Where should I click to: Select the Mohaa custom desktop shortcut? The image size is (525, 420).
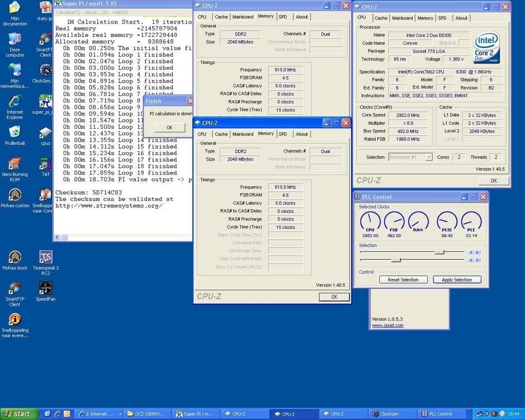(15, 198)
